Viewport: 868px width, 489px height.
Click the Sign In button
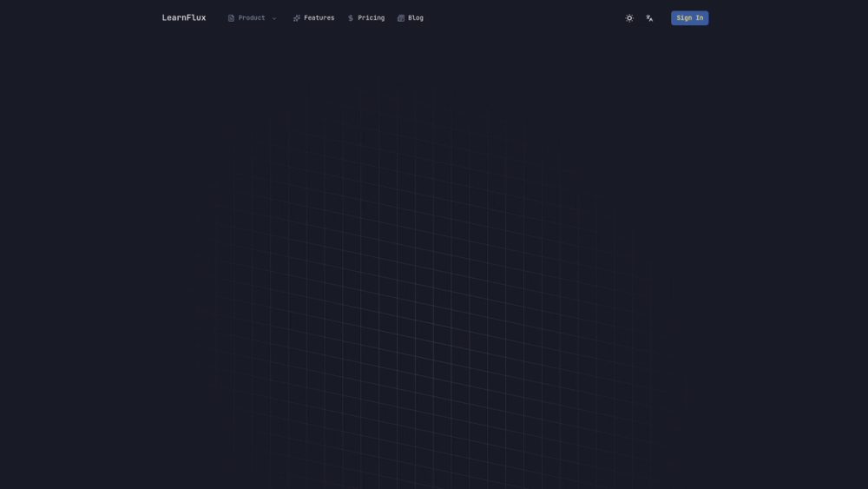point(690,18)
